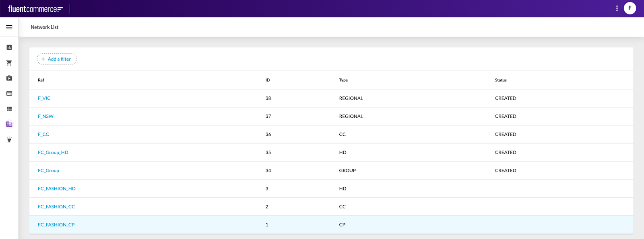Open the FC_FASHION_CP network link

56,225
